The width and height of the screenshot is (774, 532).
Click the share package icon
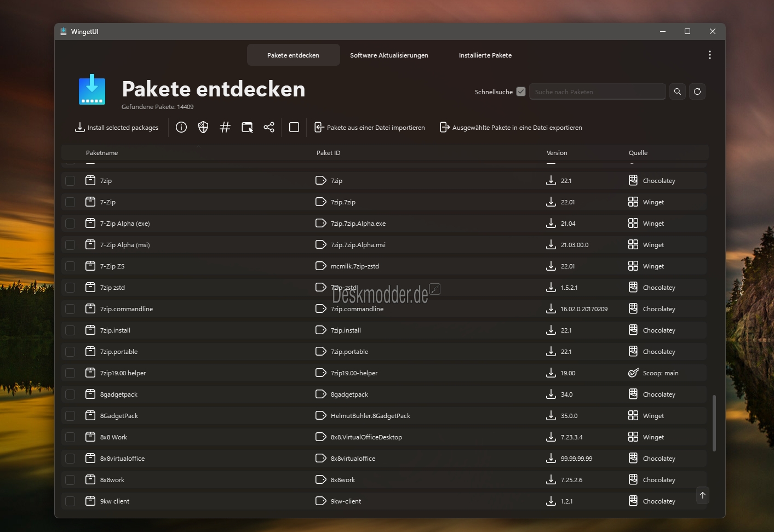click(x=269, y=127)
